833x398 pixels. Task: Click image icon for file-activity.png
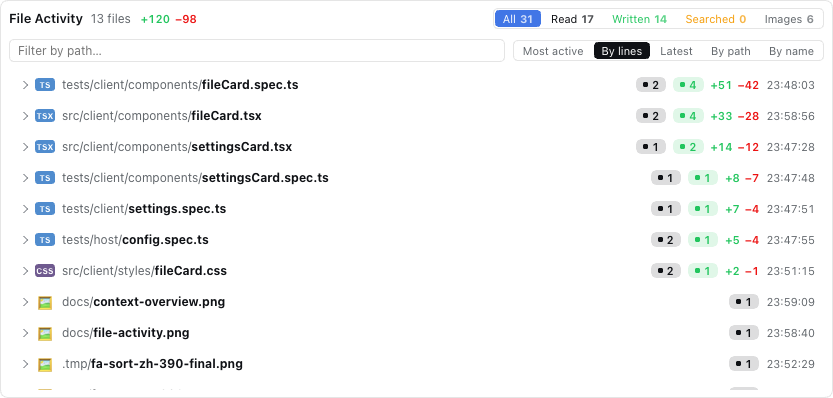tap(45, 333)
